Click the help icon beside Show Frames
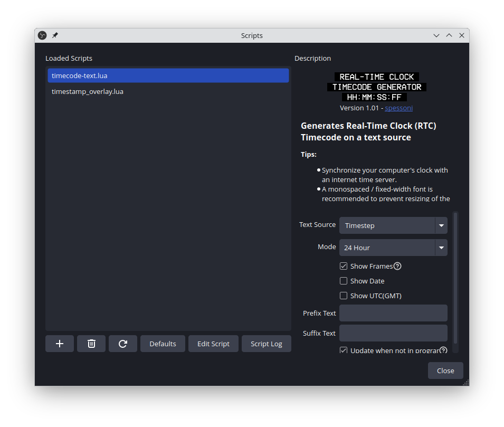Screen dimensions: 504x427 [397, 266]
